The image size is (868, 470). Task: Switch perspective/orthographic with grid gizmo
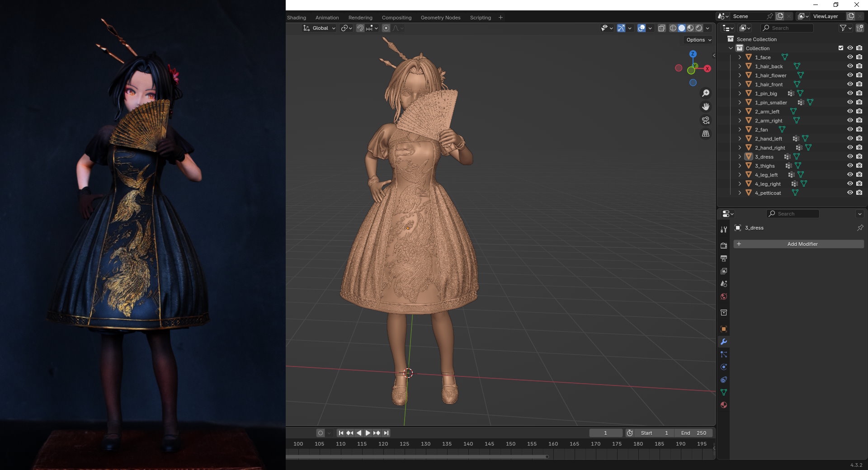[x=705, y=134]
